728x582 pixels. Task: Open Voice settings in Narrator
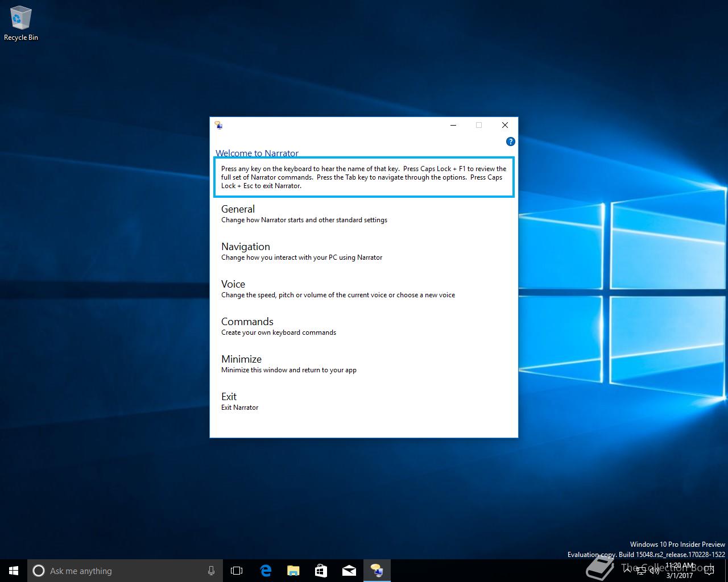pos(338,289)
